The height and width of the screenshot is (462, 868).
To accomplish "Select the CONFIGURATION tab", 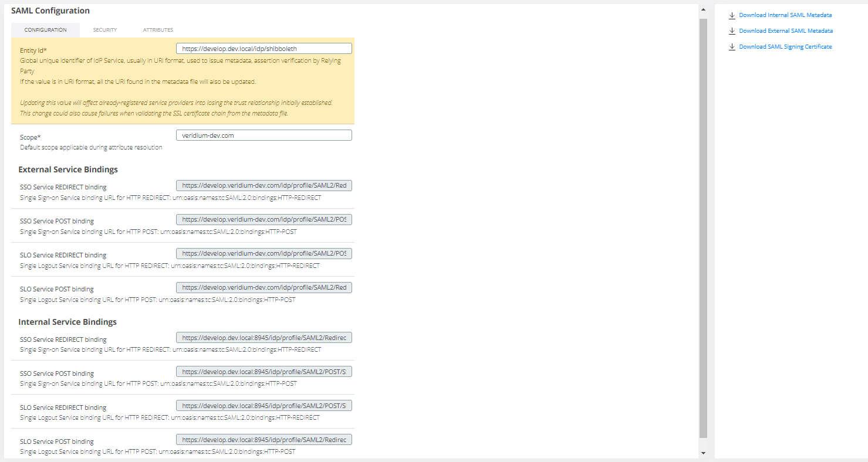I will click(45, 29).
